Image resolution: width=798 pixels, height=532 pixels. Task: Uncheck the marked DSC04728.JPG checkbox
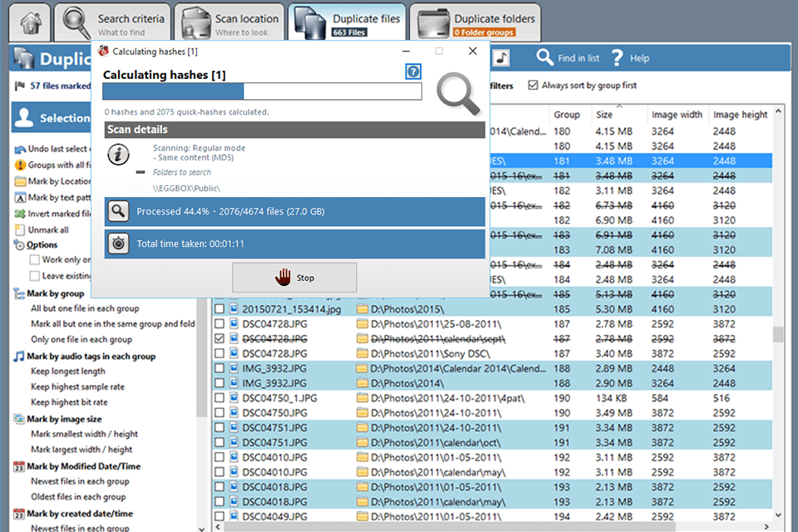219,339
